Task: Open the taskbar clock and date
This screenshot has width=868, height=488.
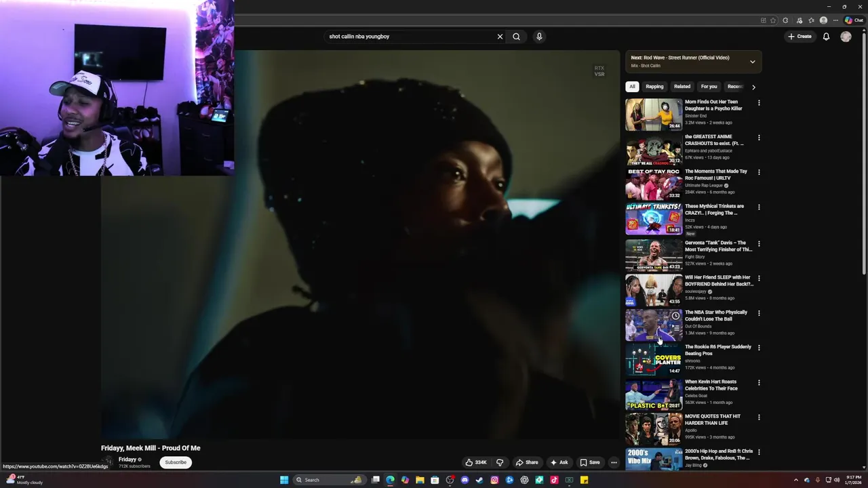Action: (x=854, y=480)
